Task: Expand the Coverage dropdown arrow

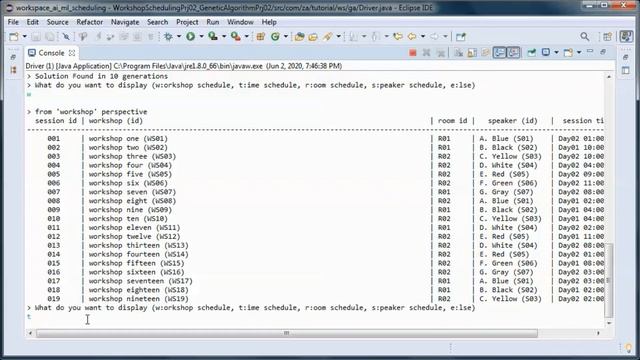Action: coord(224,37)
